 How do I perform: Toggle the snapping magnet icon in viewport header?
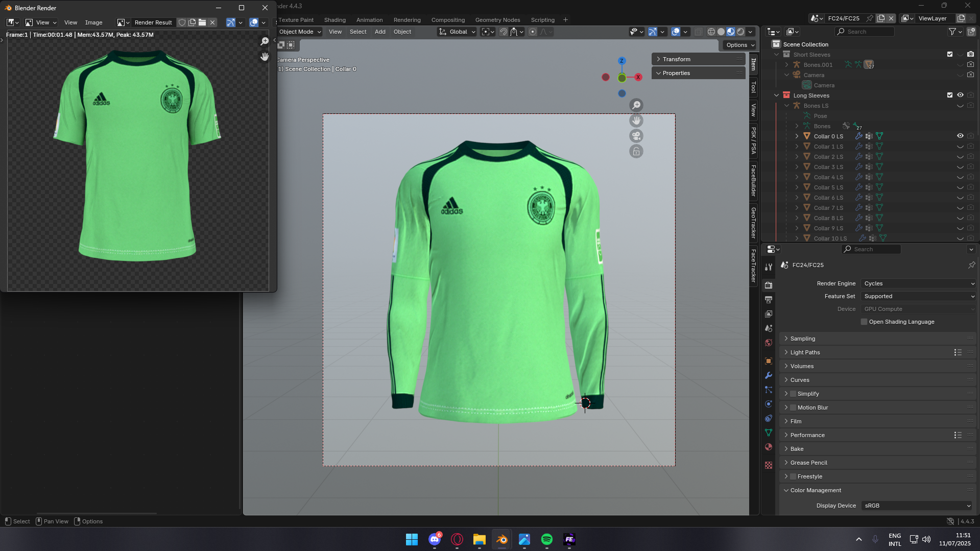[x=504, y=32]
